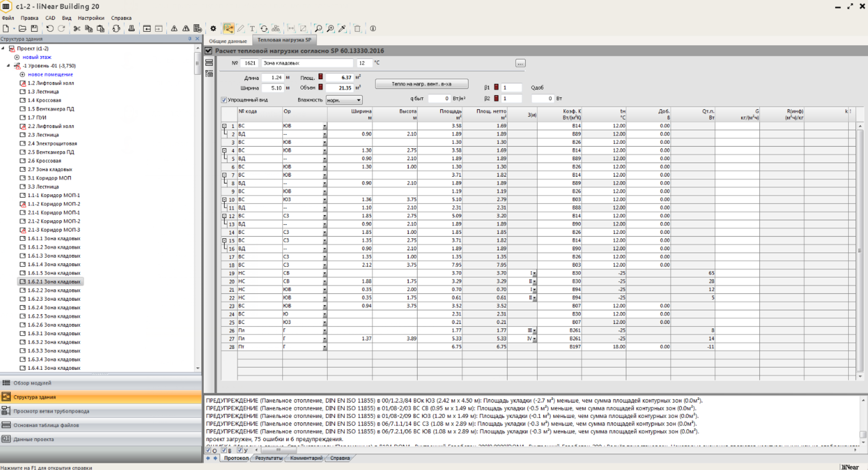Open the Настройки menu
868x470 pixels.
point(91,17)
